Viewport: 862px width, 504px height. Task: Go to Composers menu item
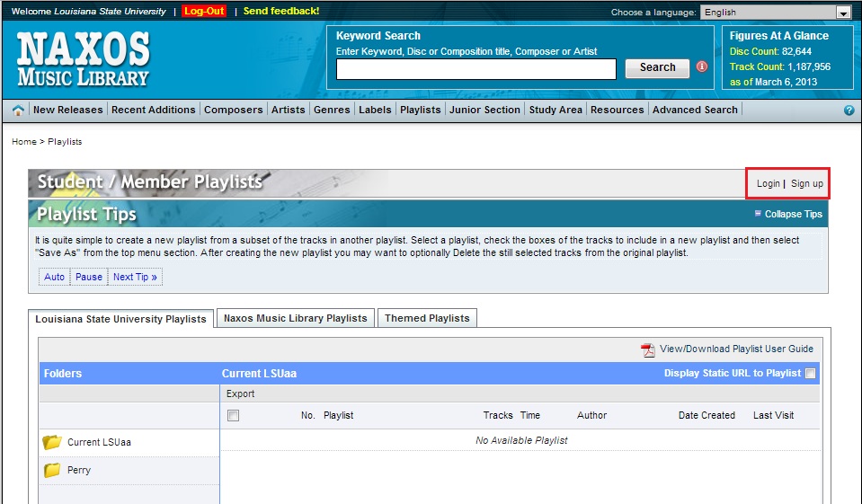pyautogui.click(x=233, y=110)
